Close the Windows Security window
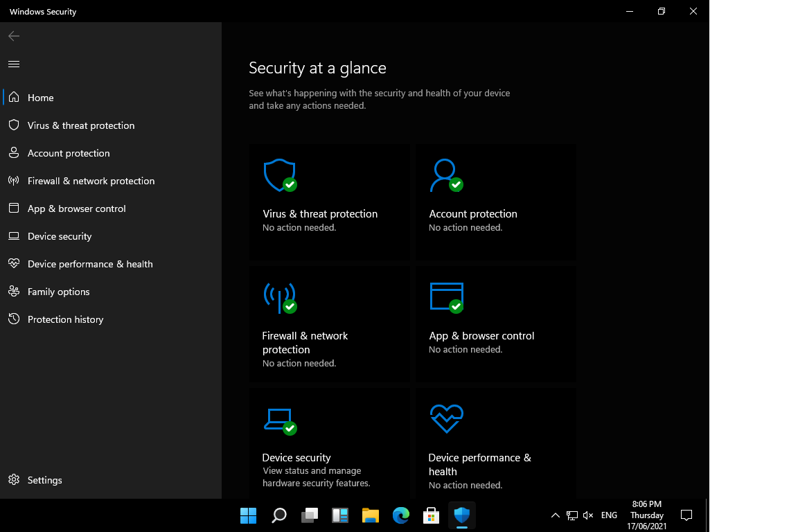The image size is (798, 532). tap(693, 10)
